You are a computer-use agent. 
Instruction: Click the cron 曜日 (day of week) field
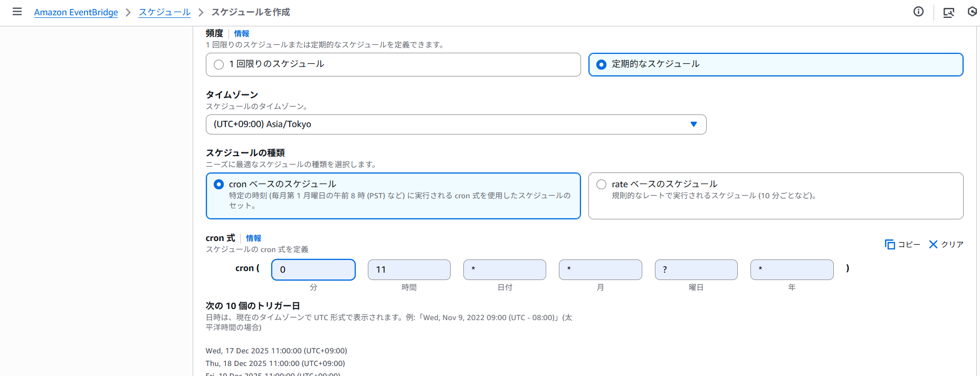696,269
